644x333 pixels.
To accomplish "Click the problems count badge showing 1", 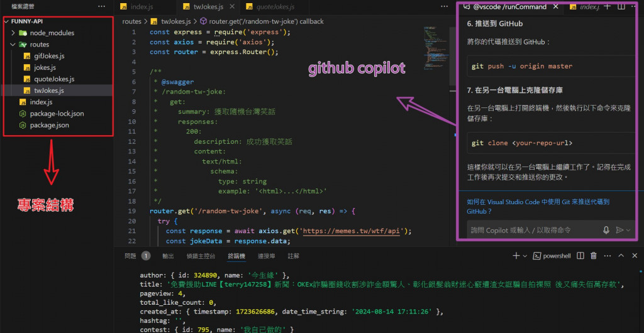I will 146,256.
